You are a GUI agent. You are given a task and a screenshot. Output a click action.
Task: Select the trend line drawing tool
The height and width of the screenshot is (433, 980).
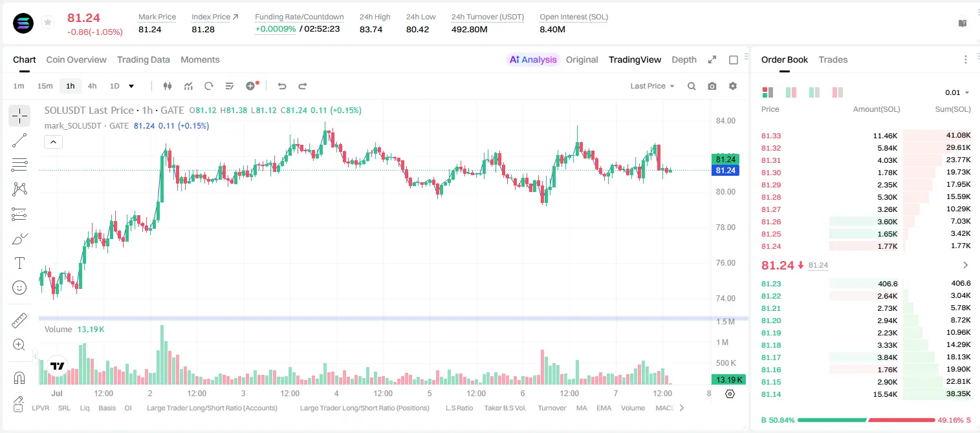pyautogui.click(x=19, y=140)
